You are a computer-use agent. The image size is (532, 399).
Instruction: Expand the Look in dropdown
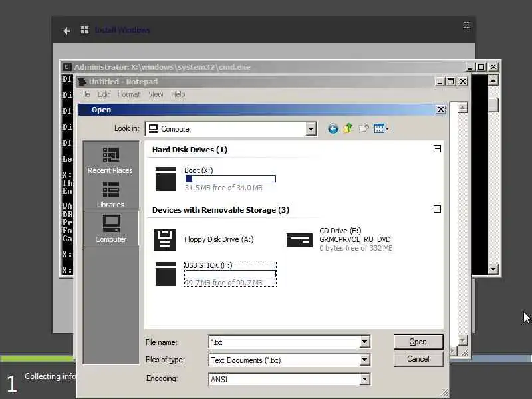[x=311, y=129]
